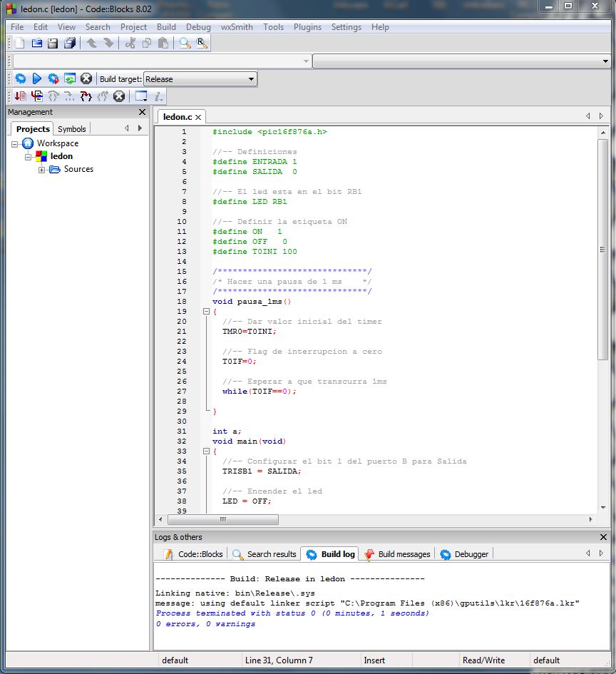
Task: Click the New file icon
Action: (20, 44)
